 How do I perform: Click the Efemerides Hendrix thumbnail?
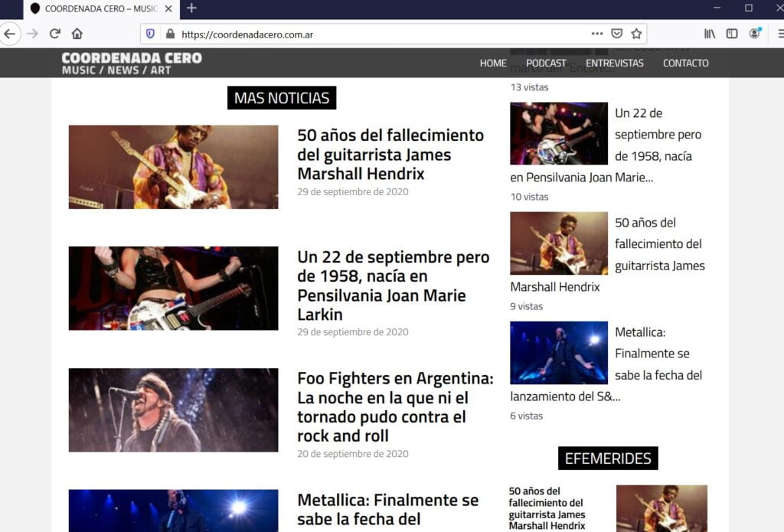tap(661, 508)
